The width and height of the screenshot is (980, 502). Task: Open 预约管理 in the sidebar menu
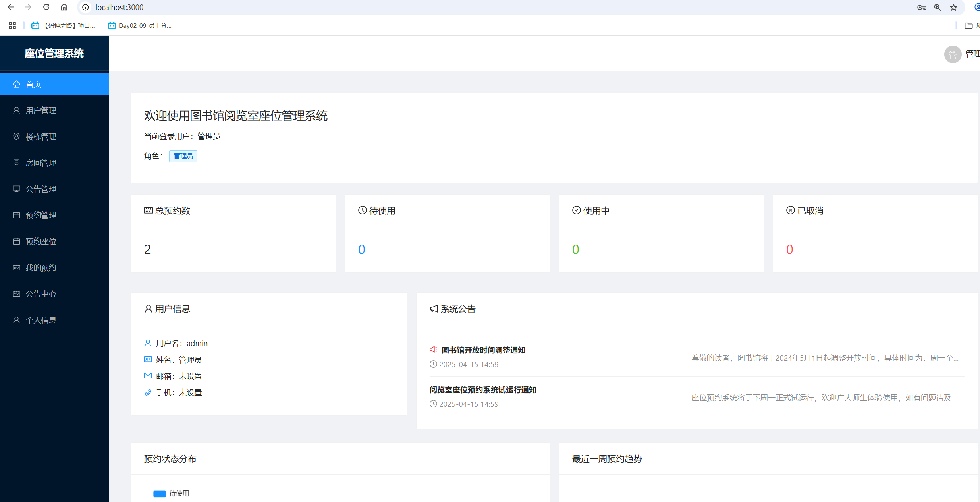point(41,215)
